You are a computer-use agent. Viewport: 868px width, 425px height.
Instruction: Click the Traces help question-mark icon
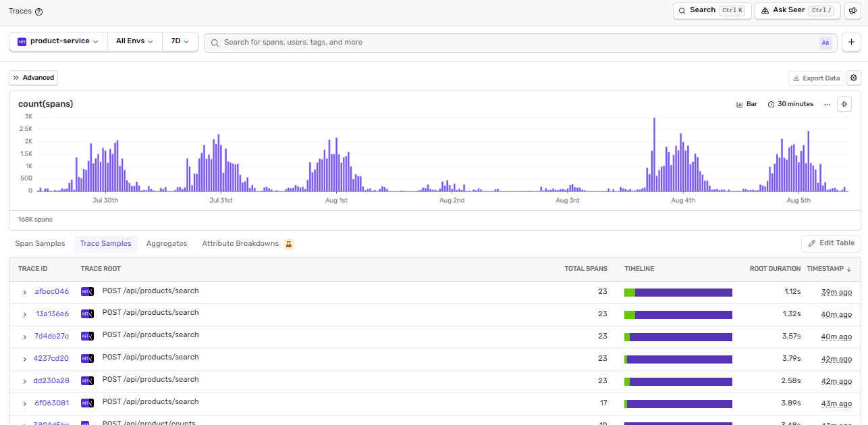(x=38, y=11)
